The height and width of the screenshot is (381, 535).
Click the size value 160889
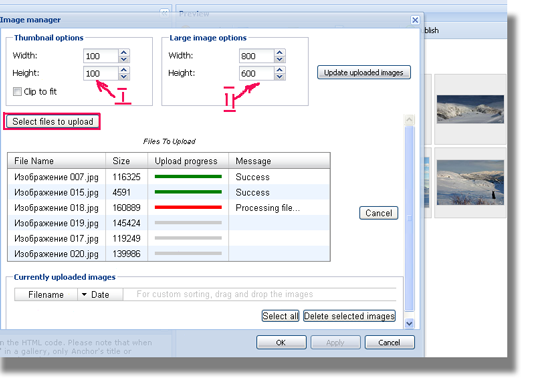click(126, 207)
